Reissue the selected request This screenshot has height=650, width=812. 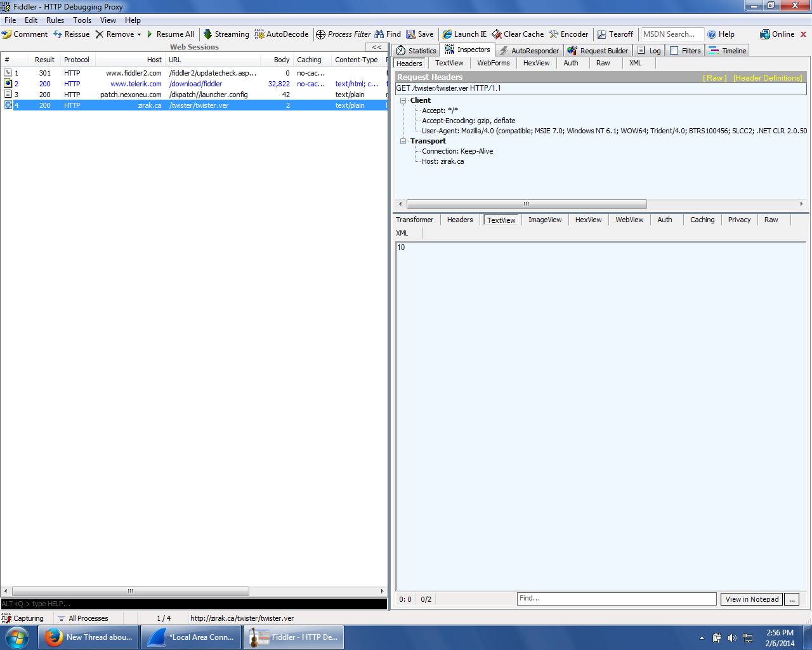(x=72, y=34)
